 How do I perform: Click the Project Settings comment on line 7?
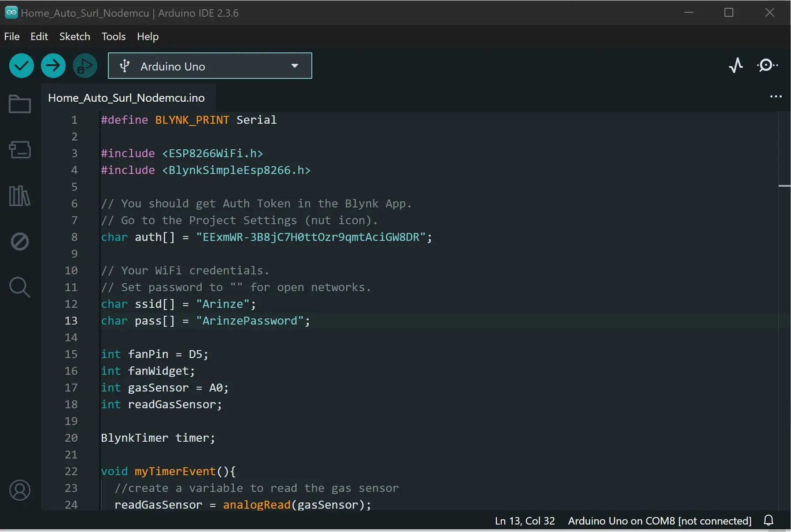point(239,220)
